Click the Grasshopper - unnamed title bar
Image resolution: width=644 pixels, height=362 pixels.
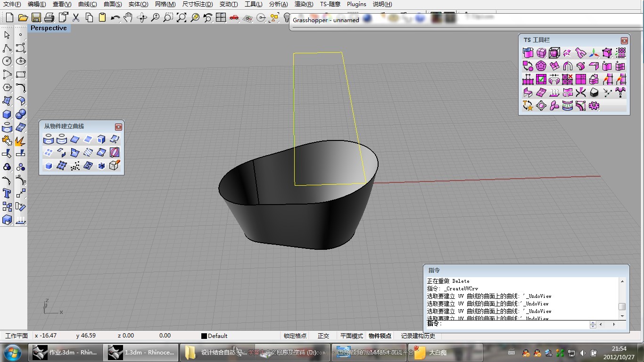click(467, 20)
